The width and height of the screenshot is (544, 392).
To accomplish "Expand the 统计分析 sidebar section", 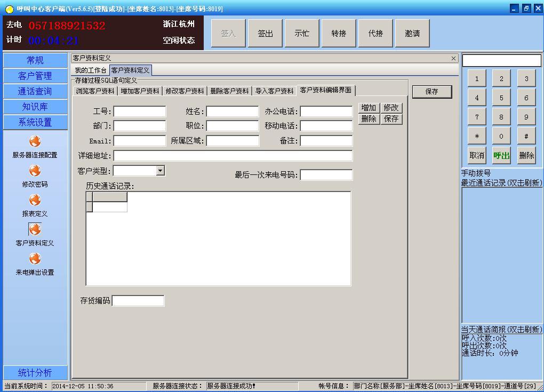I will point(35,372).
